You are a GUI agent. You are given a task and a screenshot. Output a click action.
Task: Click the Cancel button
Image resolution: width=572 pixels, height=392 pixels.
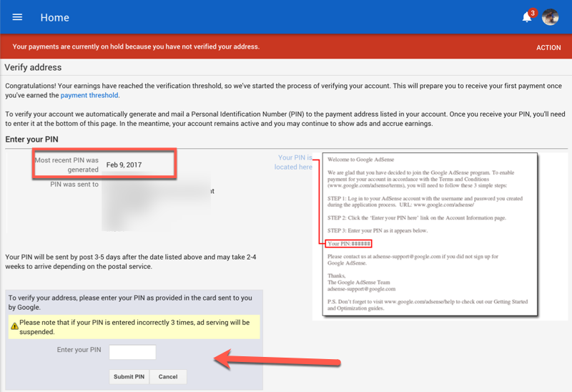(168, 377)
